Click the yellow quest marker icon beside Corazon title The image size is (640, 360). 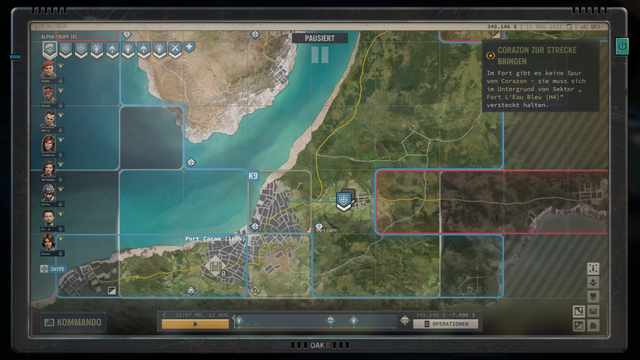pyautogui.click(x=490, y=56)
